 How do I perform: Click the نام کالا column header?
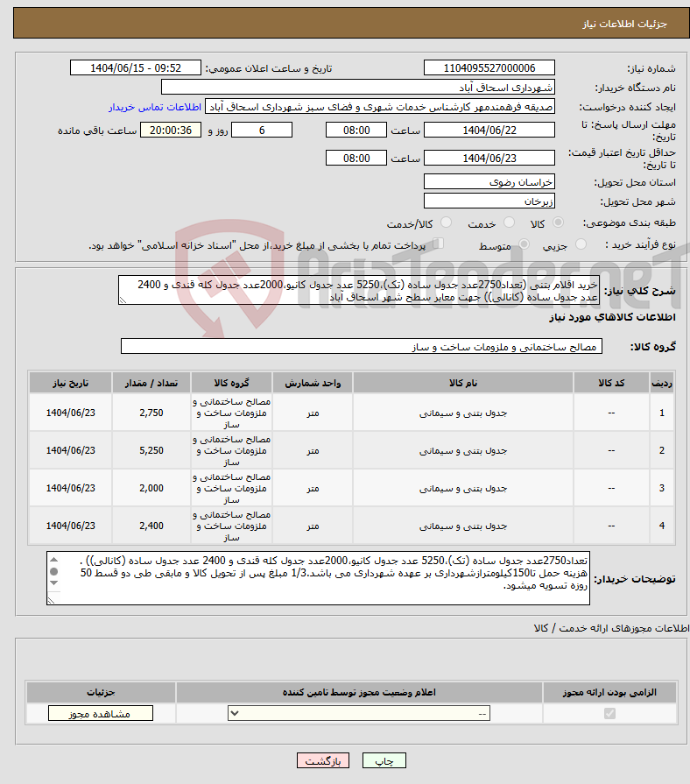(462, 383)
